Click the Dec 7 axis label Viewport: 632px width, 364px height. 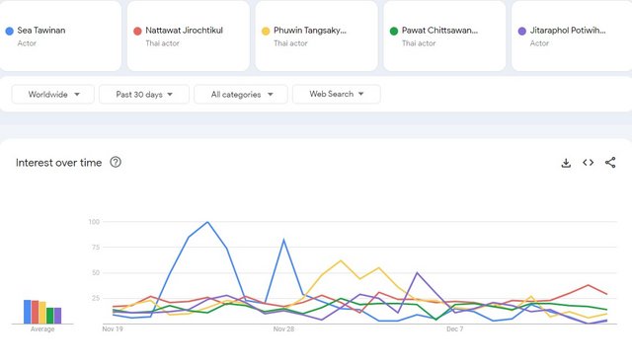coord(454,328)
